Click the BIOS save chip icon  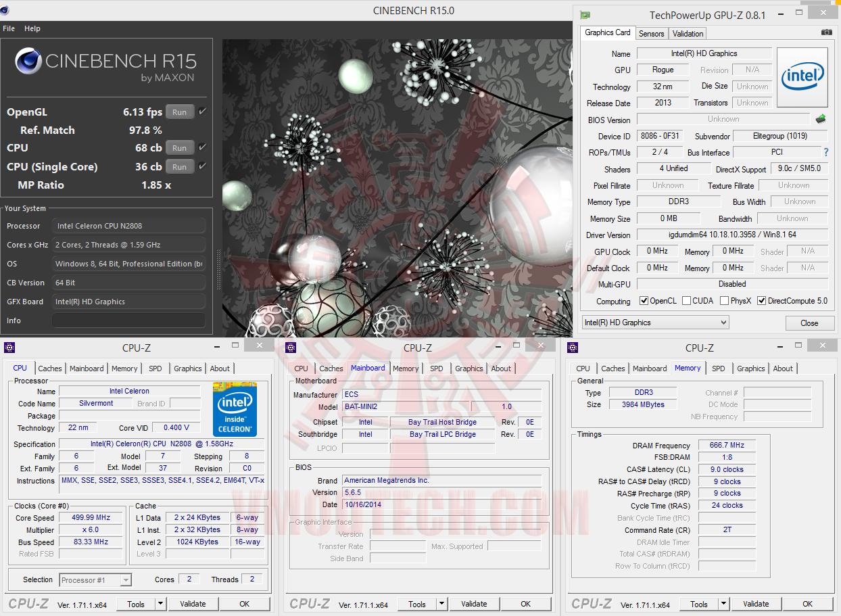(x=821, y=120)
